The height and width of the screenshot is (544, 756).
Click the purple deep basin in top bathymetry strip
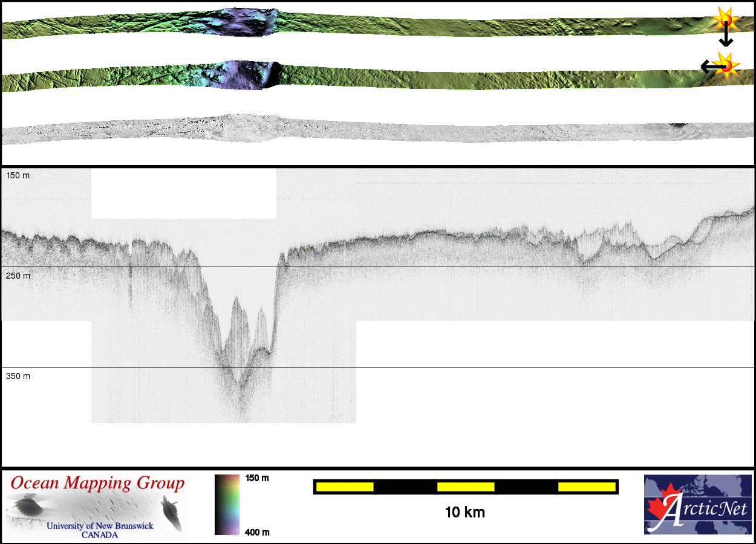point(245,23)
